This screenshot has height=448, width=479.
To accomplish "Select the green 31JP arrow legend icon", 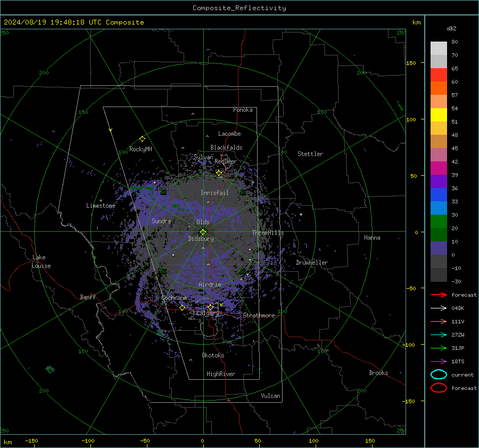I will [439, 348].
